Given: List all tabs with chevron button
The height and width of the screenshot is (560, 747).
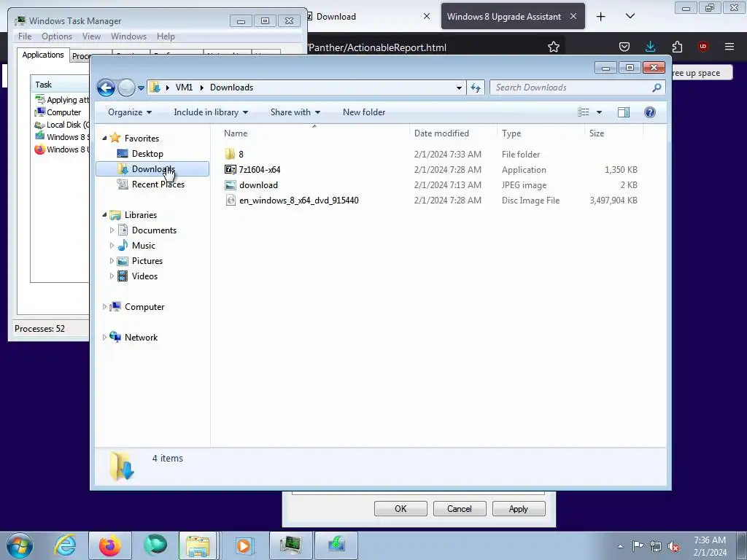Looking at the screenshot, I should click(x=630, y=17).
